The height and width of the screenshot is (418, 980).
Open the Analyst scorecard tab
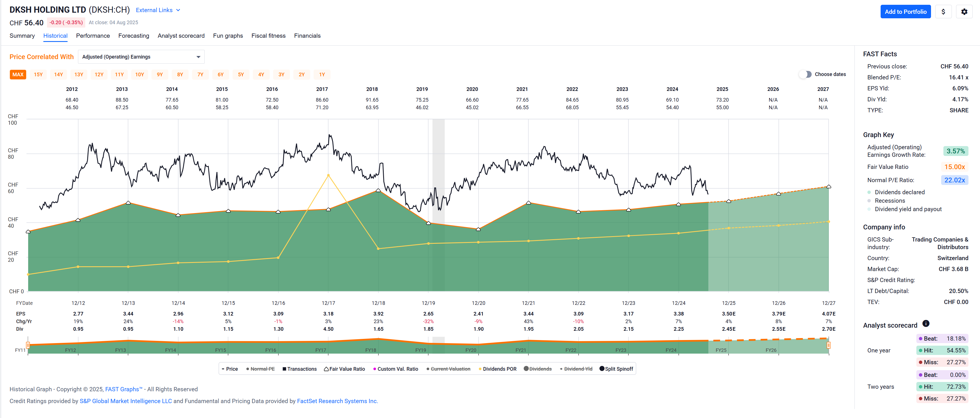[181, 36]
